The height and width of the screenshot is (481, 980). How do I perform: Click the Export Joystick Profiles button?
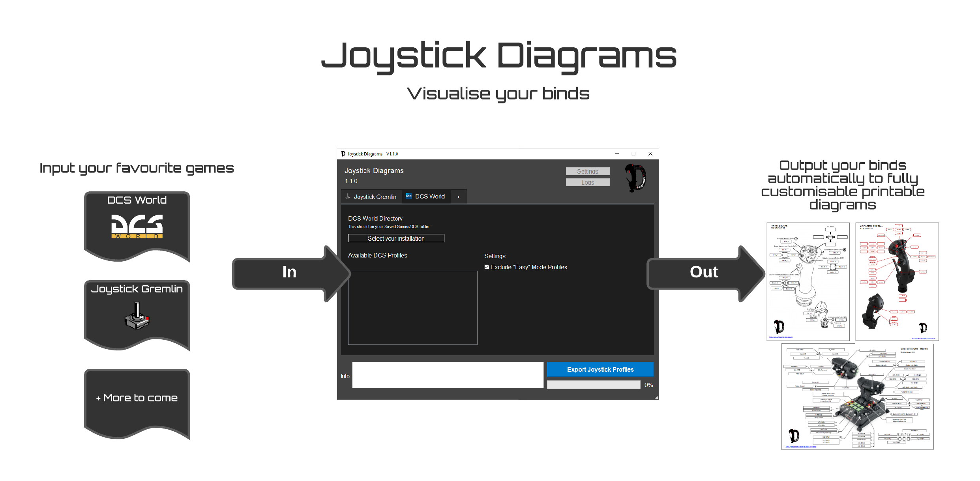coord(600,369)
